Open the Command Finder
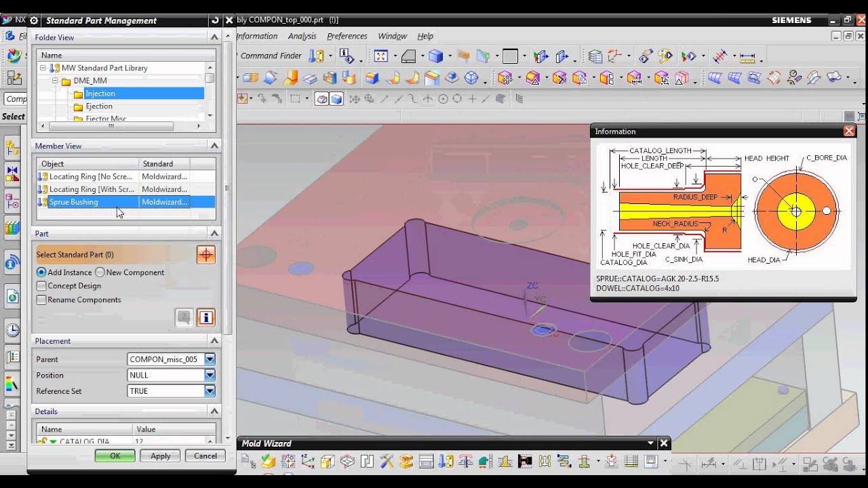The height and width of the screenshot is (488, 868). coord(271,56)
